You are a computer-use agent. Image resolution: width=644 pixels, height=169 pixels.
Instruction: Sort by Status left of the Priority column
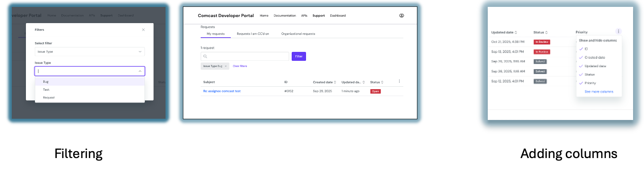(x=540, y=32)
